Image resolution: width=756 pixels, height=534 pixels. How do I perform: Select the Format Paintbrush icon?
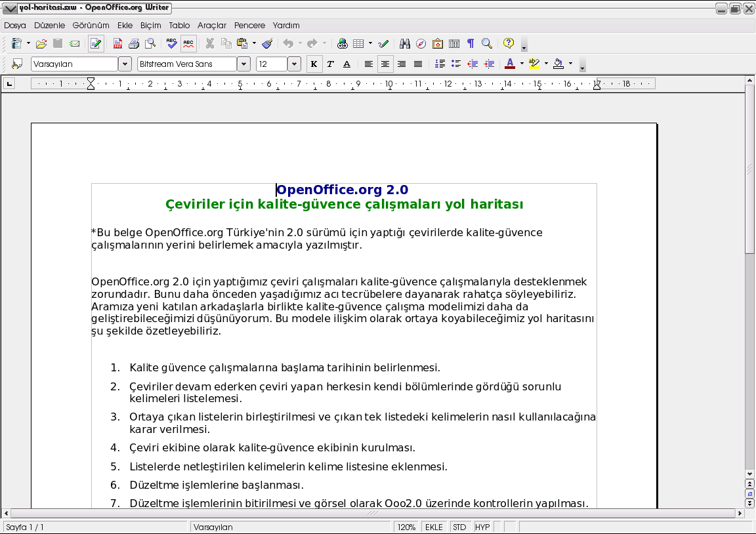pos(268,43)
